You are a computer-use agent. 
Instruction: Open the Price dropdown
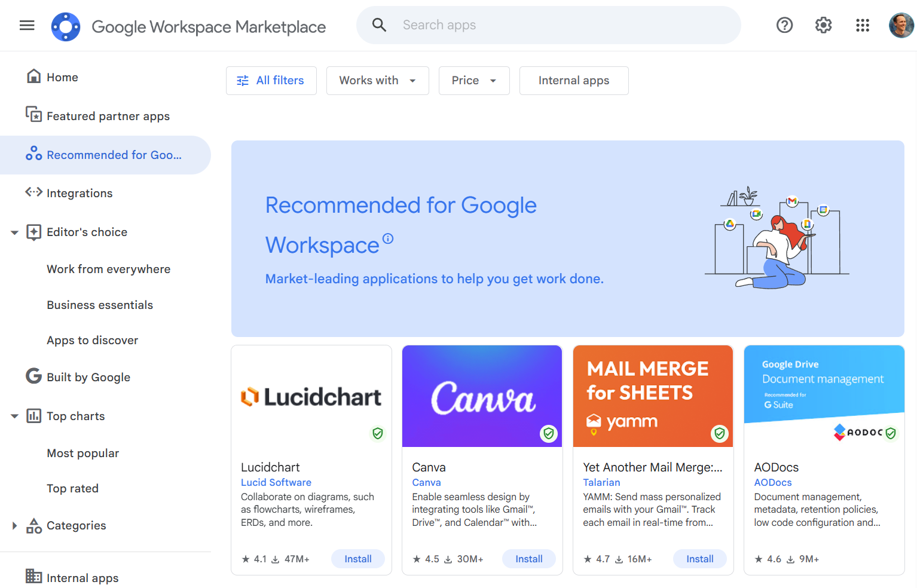tap(474, 81)
